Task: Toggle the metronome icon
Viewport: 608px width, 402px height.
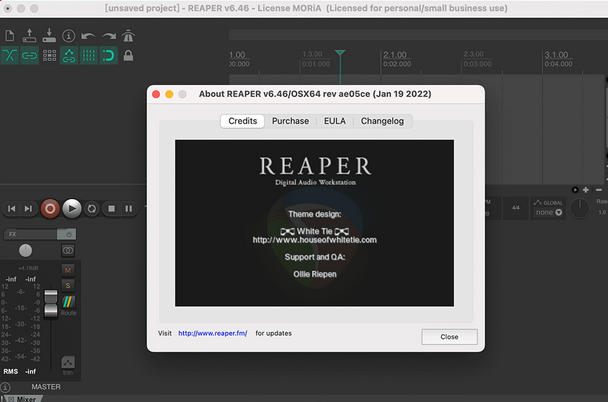Action: (x=128, y=36)
